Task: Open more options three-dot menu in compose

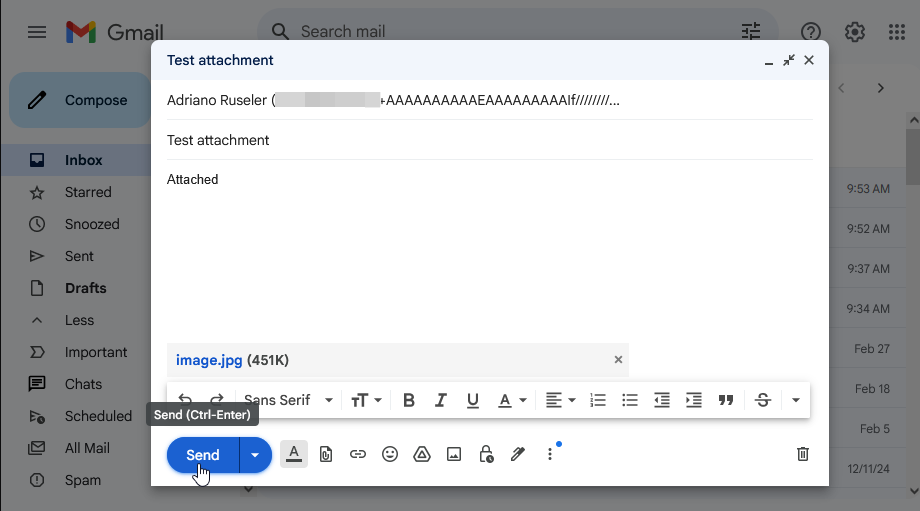Action: [x=550, y=454]
